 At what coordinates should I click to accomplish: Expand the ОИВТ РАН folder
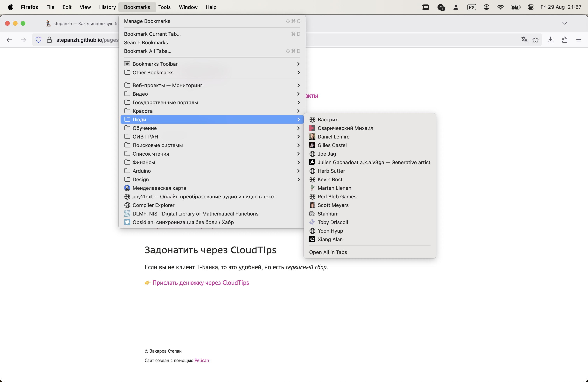(x=212, y=137)
